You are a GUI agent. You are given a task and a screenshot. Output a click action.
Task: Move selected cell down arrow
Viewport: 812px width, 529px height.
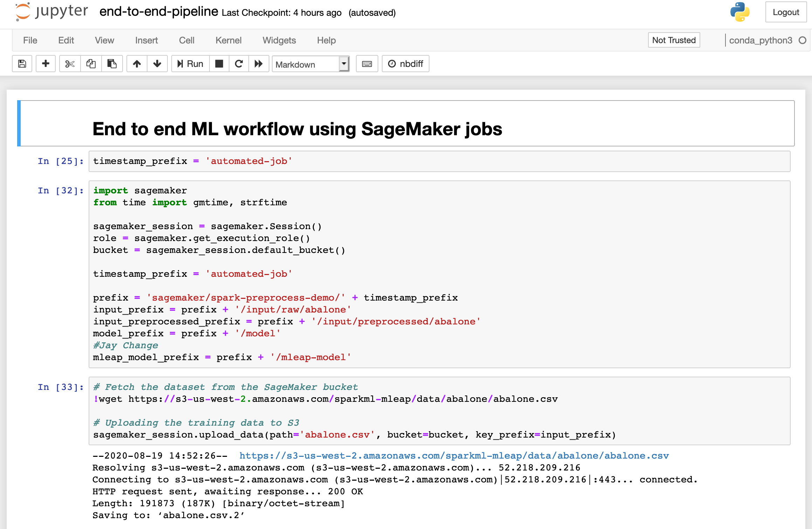pos(157,64)
